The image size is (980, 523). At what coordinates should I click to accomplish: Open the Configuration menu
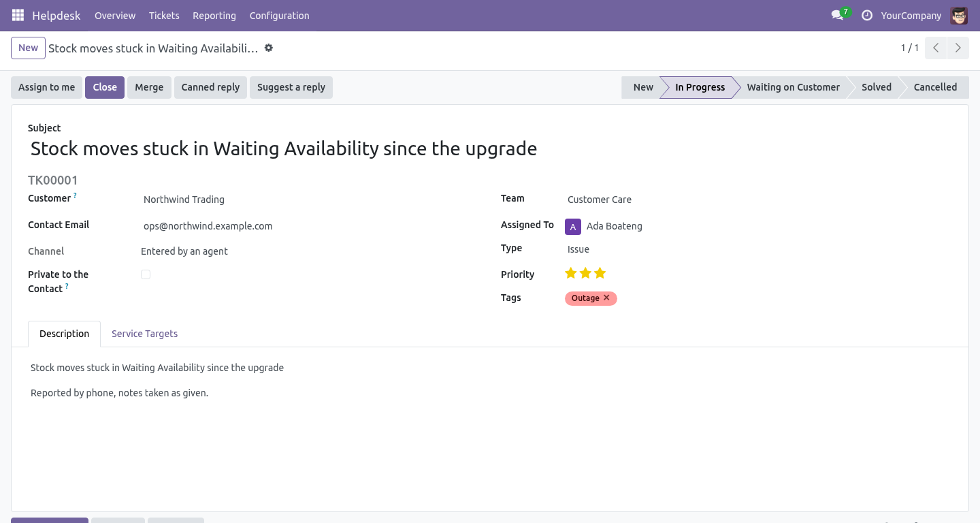(280, 15)
